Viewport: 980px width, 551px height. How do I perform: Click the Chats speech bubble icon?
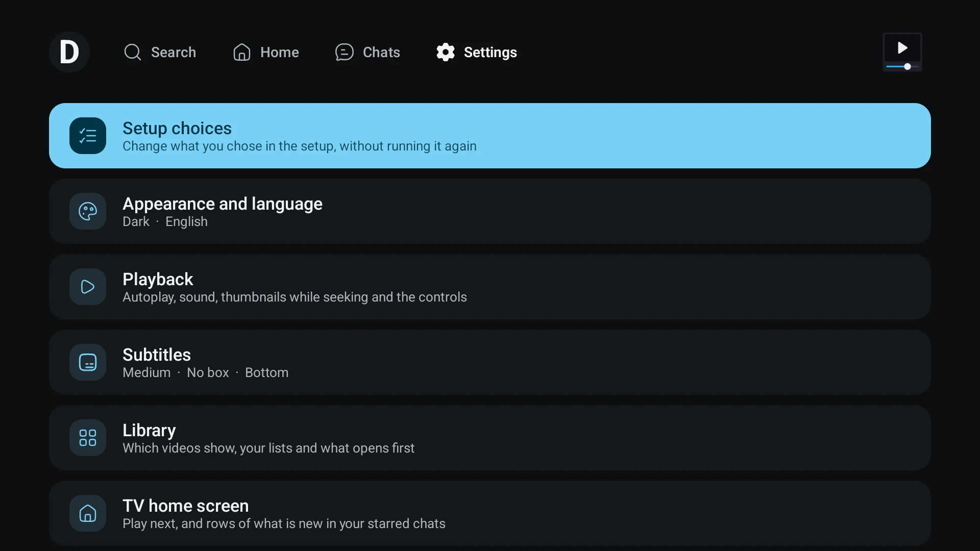[x=345, y=52]
